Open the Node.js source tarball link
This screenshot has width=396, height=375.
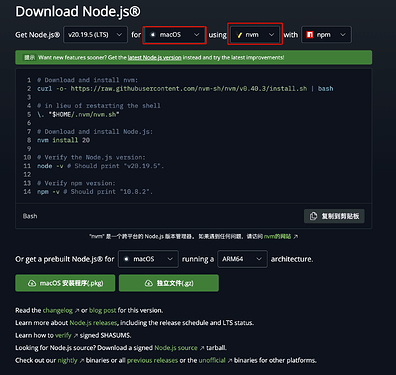176,348
